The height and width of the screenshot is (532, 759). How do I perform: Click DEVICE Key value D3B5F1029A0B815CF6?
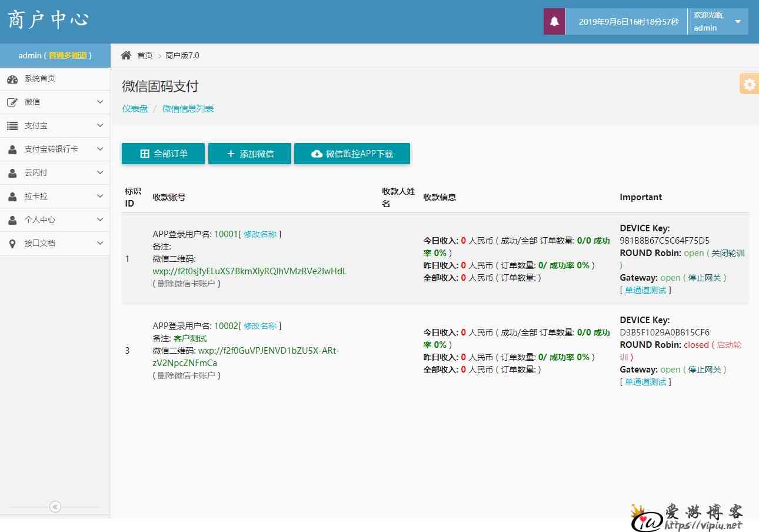pyautogui.click(x=665, y=332)
